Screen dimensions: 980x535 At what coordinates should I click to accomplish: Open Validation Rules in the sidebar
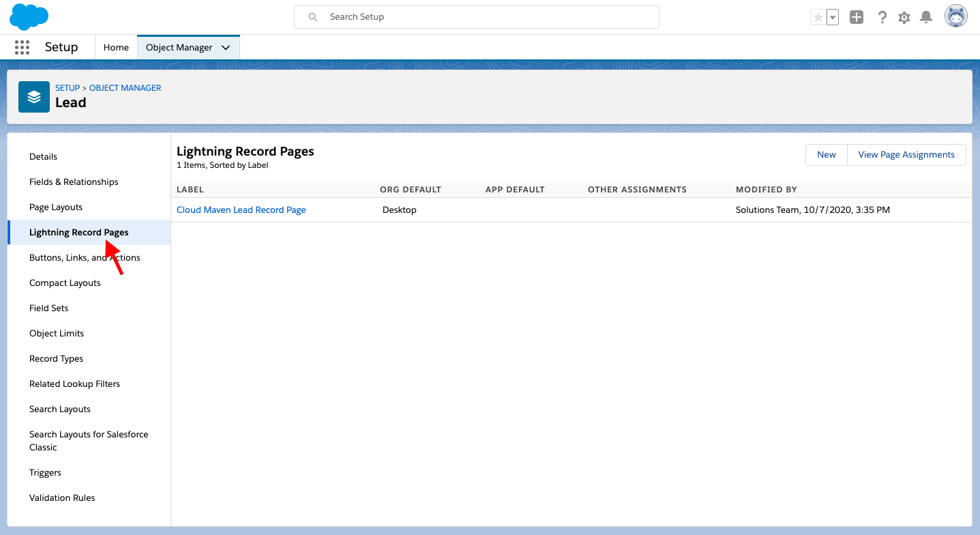62,498
